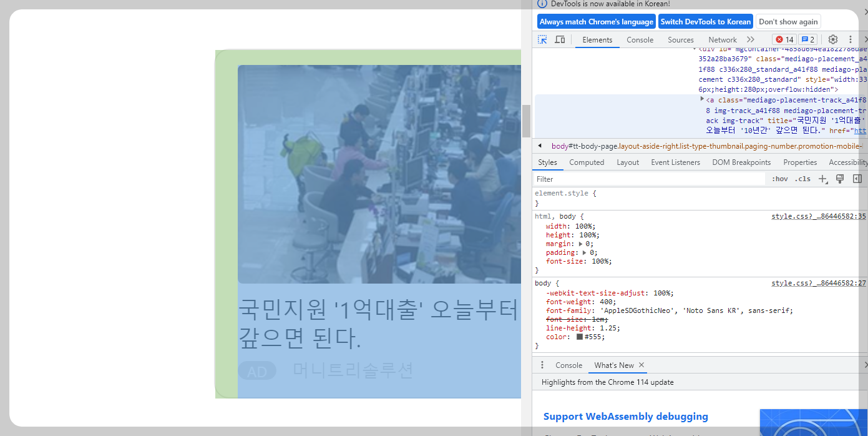Click the element.style rule

(x=565, y=193)
